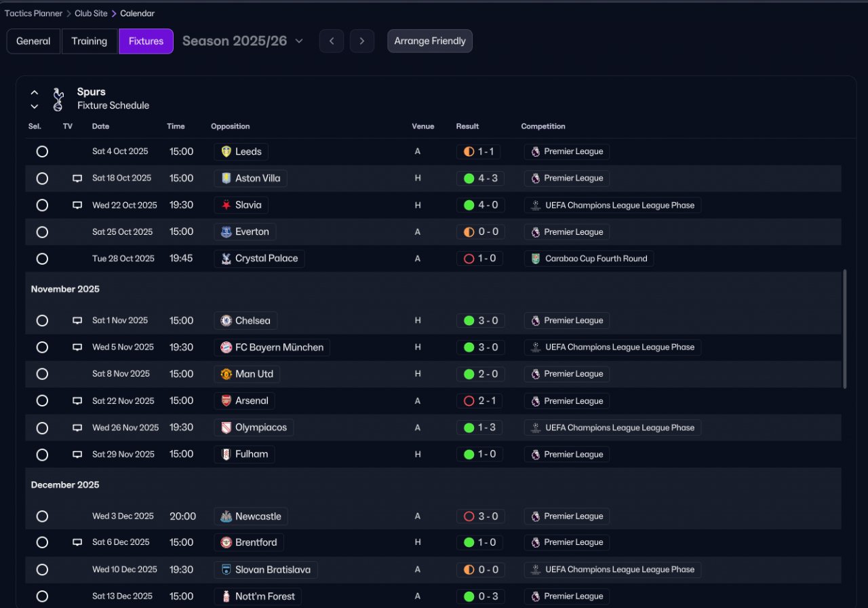Click the Arrange Friendly button
This screenshot has height=608, width=868.
(x=430, y=41)
